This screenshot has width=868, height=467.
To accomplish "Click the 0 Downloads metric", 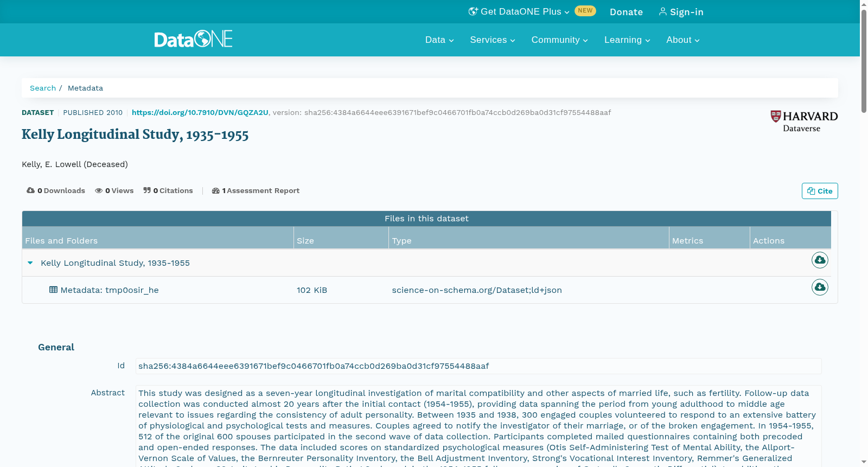I will 56,190.
